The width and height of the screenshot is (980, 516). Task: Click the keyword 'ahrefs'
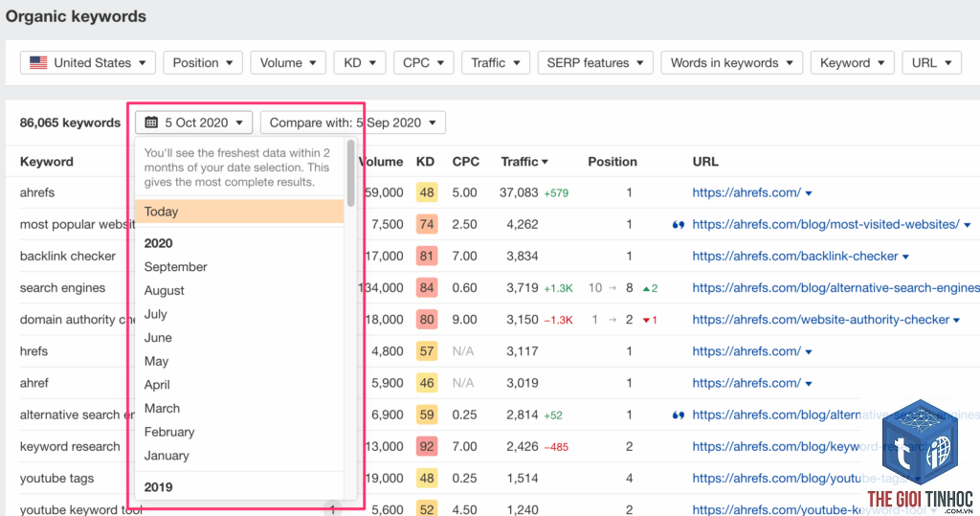coord(37,192)
